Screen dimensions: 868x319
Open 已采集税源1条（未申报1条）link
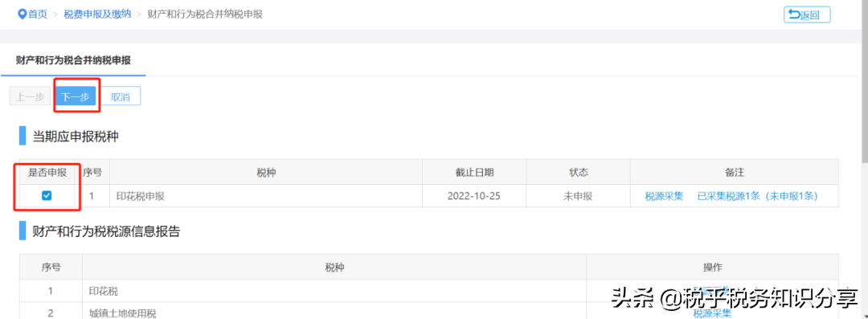(x=757, y=195)
